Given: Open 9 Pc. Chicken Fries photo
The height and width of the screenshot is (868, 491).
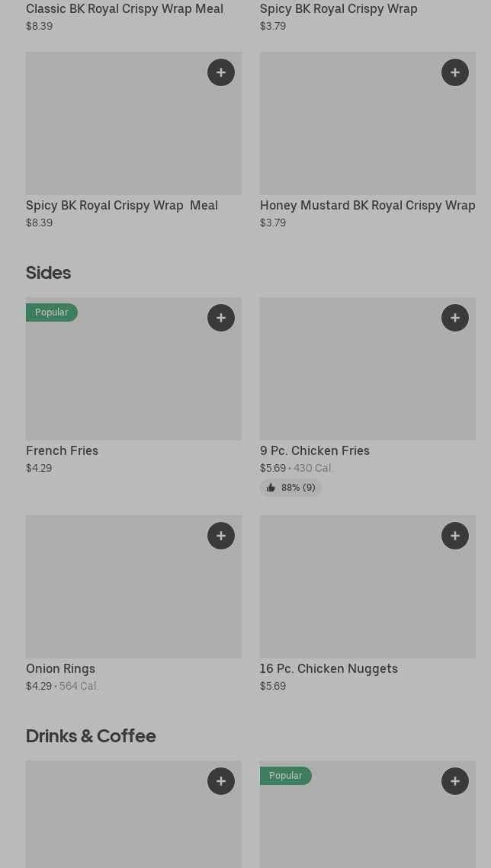Looking at the screenshot, I should [x=367, y=377].
